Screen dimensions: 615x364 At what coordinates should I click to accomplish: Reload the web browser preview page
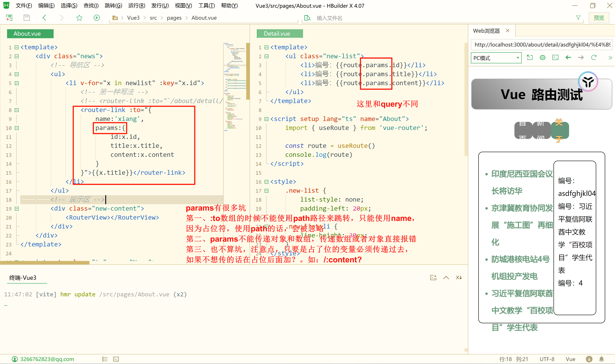(x=594, y=58)
